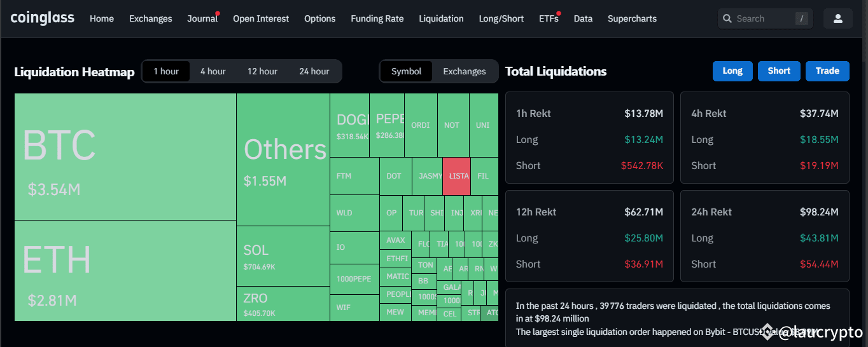Click the blue Short button

click(x=779, y=71)
